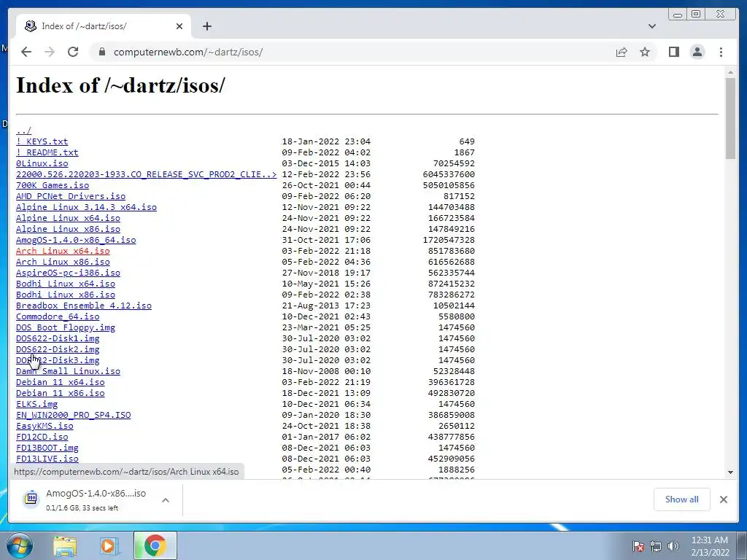Image resolution: width=747 pixels, height=560 pixels.
Task: Click the 22000.526.220203-1933 release link
Action: point(146,174)
